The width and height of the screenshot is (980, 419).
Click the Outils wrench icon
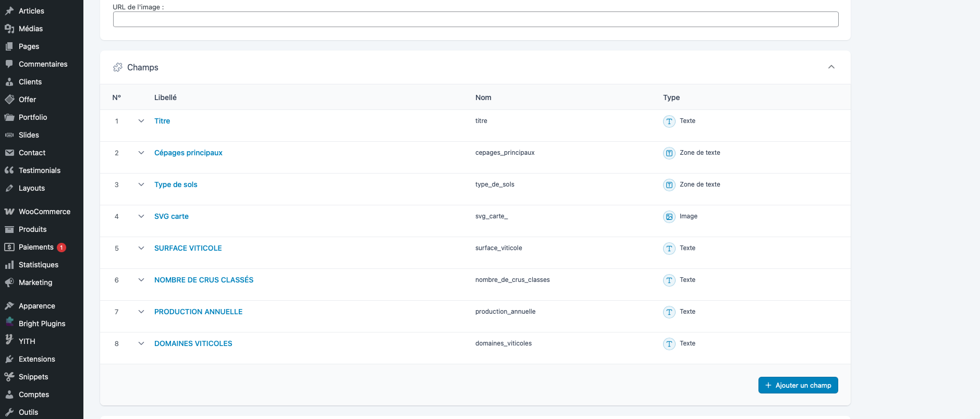click(x=9, y=412)
